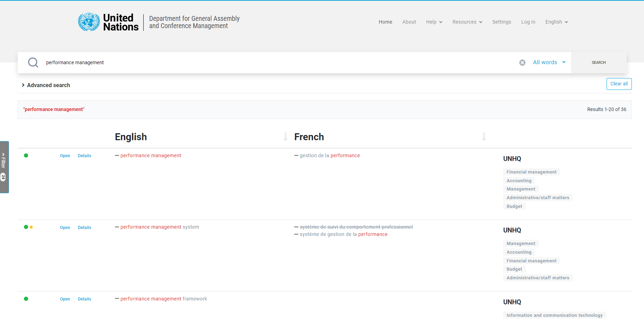The width and height of the screenshot is (644, 322).
Task: Open the English language dropdown
Action: point(556,22)
